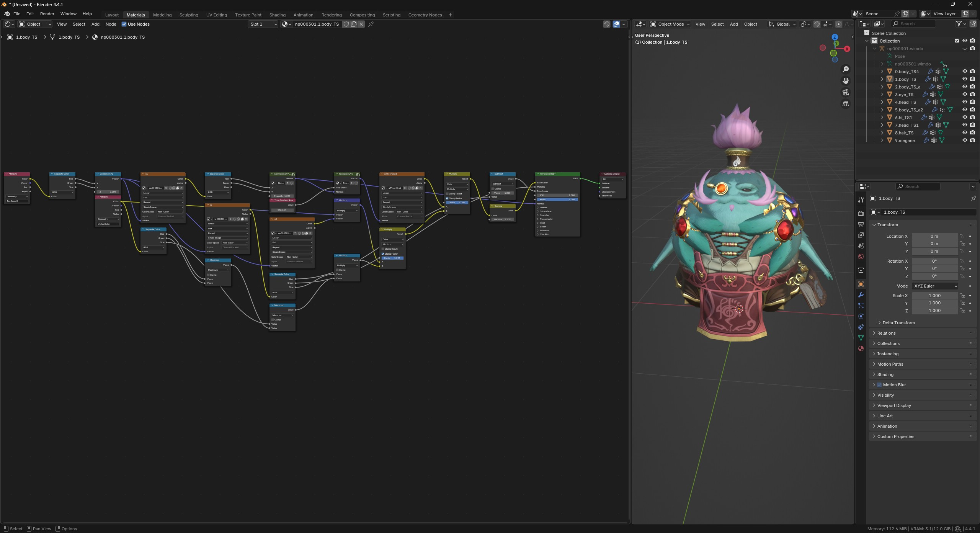Hide the 3.eye_TS object with its eye toggle
980x533 pixels.
[x=965, y=94]
